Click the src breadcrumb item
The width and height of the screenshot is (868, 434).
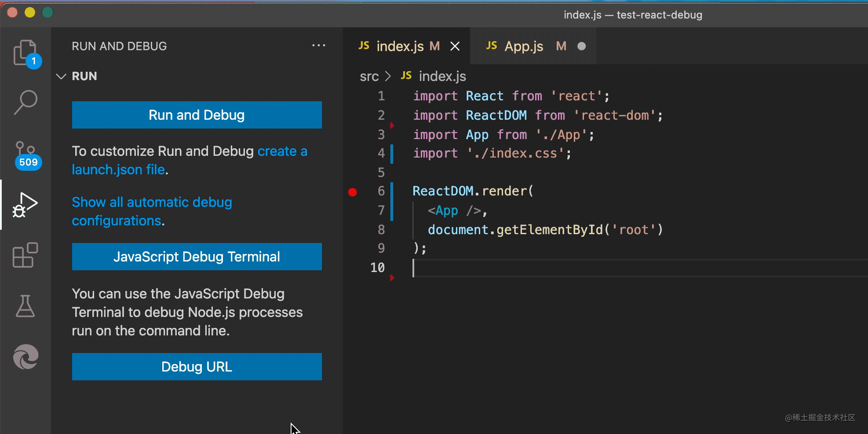pyautogui.click(x=369, y=76)
